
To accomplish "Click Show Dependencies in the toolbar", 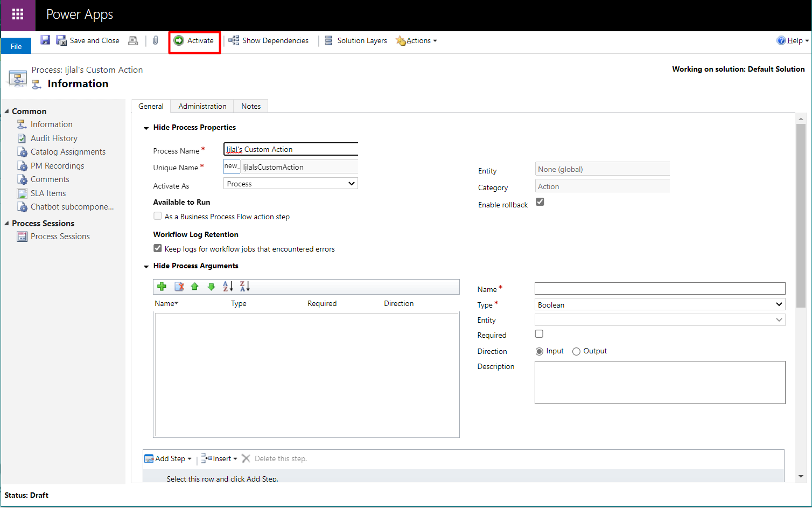I will click(269, 41).
